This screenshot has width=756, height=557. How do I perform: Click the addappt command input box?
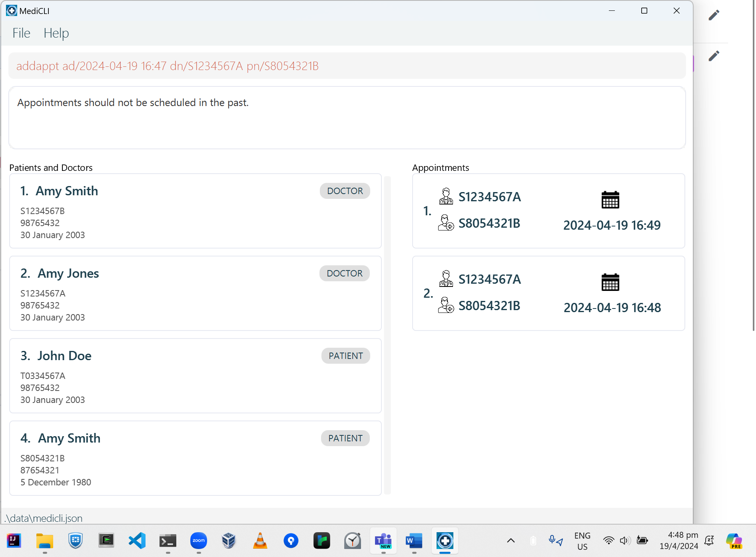tap(347, 66)
